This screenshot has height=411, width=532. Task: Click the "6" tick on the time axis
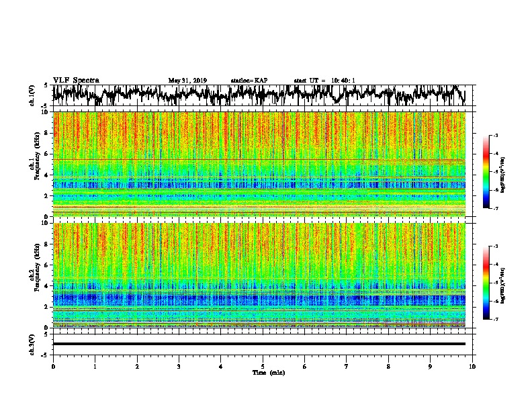[305, 366]
